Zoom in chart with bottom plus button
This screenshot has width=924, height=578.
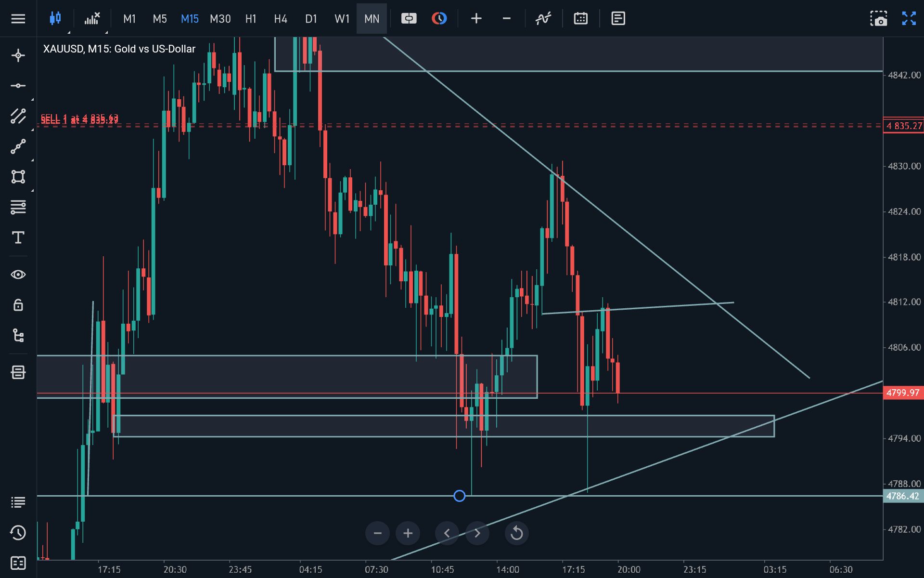click(x=408, y=533)
